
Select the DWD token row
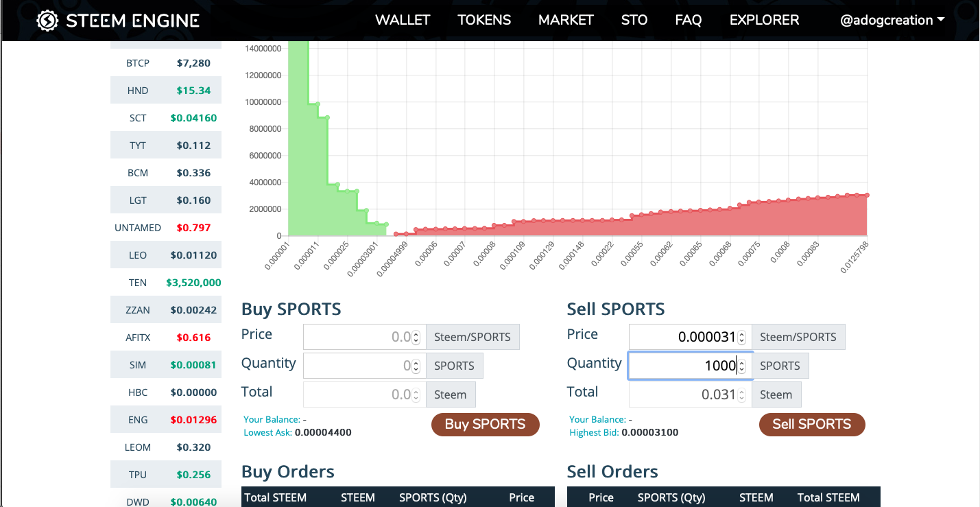click(166, 499)
